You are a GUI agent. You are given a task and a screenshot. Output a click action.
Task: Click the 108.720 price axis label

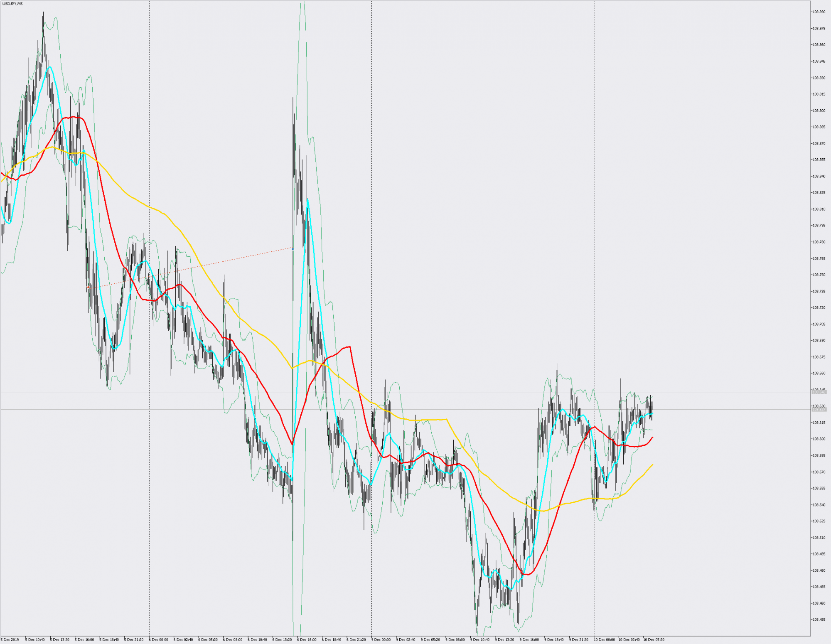tap(819, 308)
